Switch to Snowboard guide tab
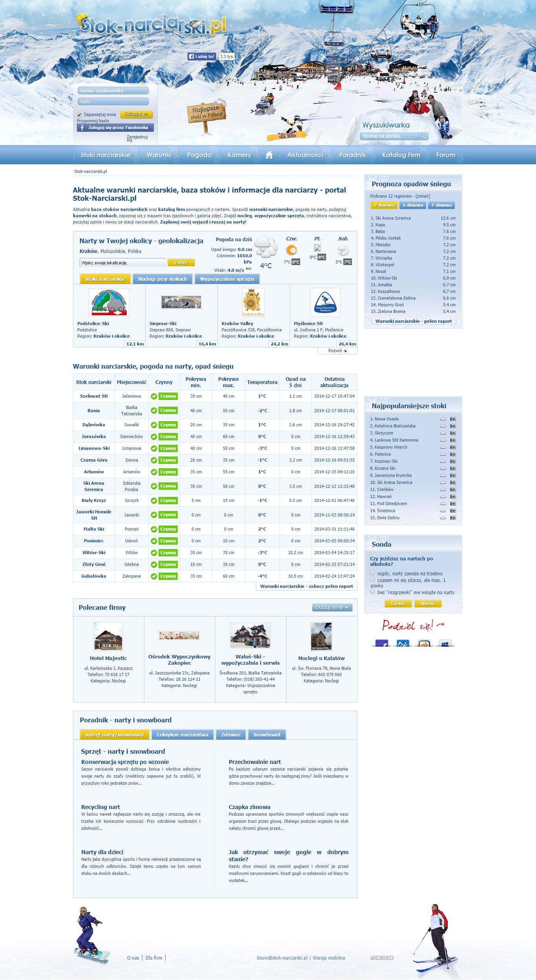 click(x=267, y=735)
